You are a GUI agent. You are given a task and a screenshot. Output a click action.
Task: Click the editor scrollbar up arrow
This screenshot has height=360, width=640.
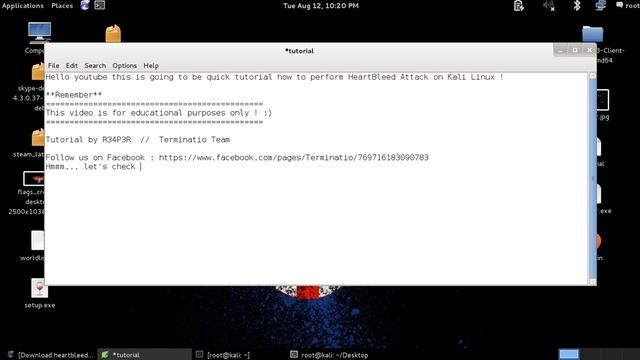pyautogui.click(x=593, y=76)
